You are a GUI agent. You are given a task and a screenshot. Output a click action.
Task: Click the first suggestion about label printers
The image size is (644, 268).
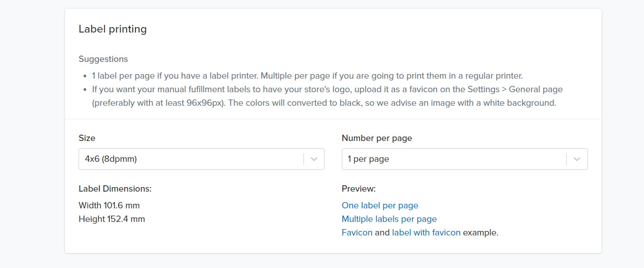pos(307,76)
